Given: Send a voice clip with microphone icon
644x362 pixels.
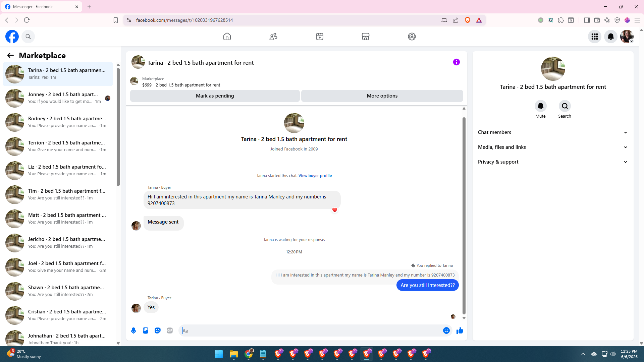Looking at the screenshot, I should (133, 330).
